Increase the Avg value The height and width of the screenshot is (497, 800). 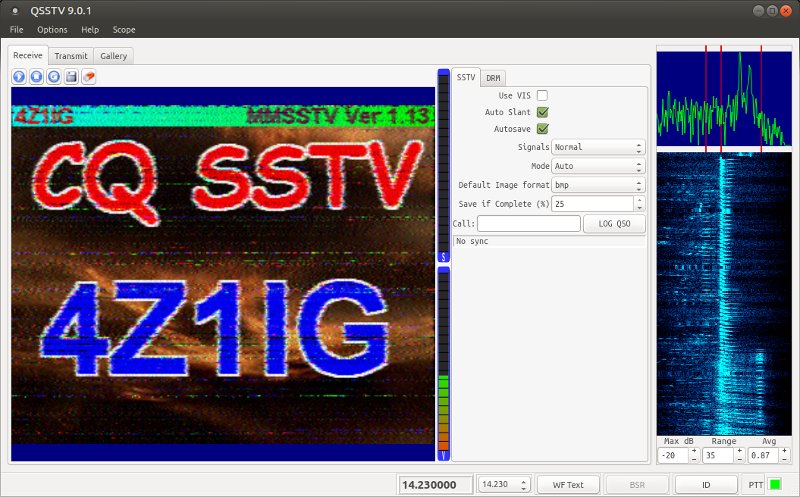click(784, 451)
